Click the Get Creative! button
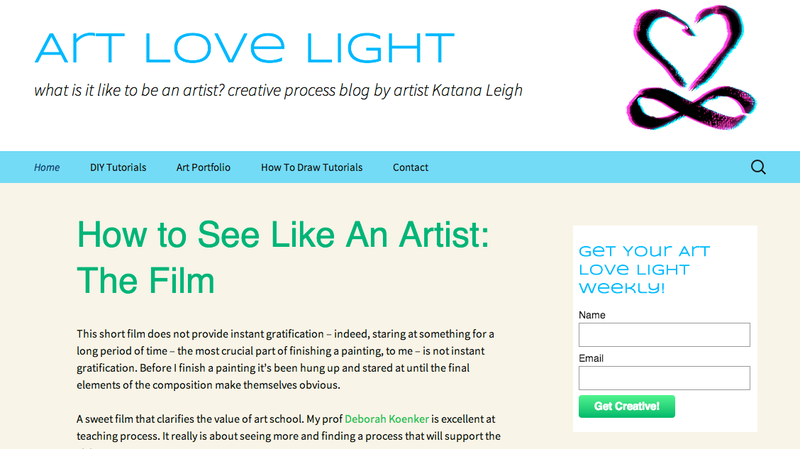Viewport: 800px width, 449px height. pos(627,406)
